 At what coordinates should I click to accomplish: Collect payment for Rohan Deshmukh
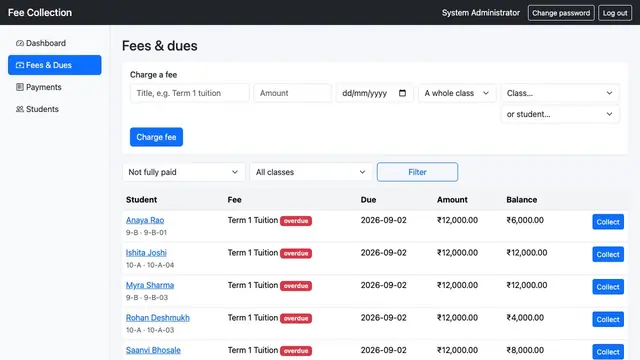(x=608, y=319)
